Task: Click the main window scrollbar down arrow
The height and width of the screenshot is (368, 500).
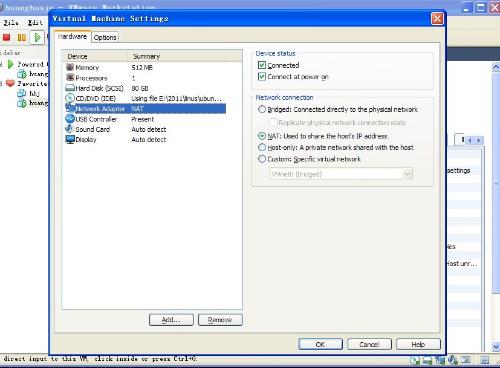Action: [495, 347]
